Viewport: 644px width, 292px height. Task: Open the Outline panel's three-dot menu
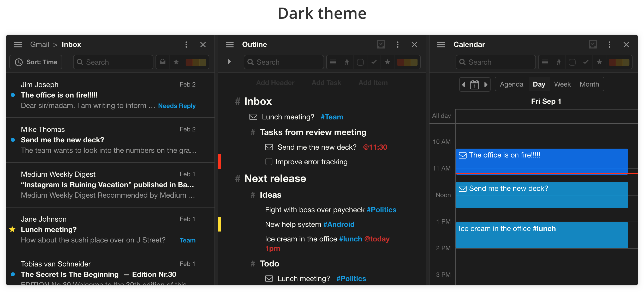397,45
